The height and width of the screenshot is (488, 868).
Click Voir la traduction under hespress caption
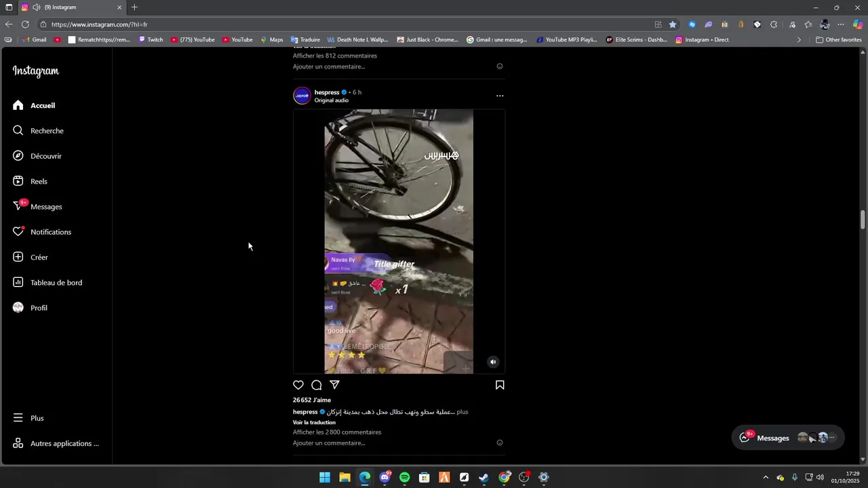(x=314, y=422)
